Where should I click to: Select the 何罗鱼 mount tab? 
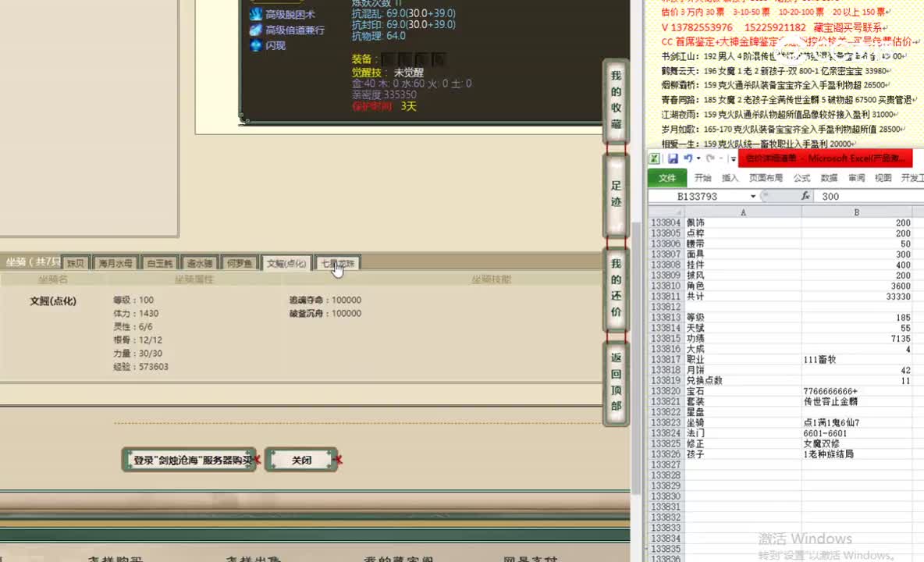click(240, 263)
